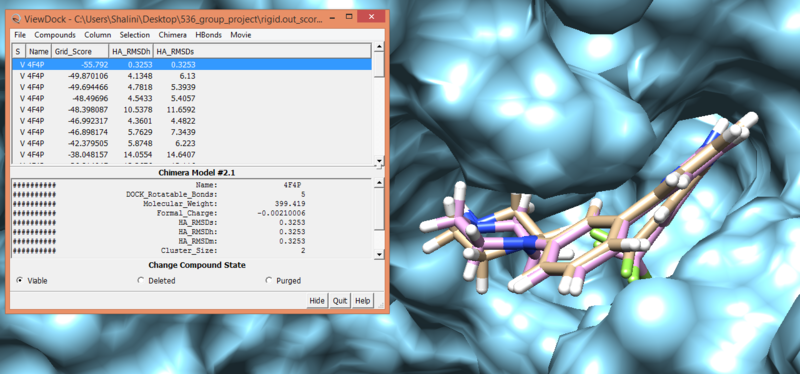800x374 pixels.
Task: Click the ViewDock window title icon
Action: 16,19
